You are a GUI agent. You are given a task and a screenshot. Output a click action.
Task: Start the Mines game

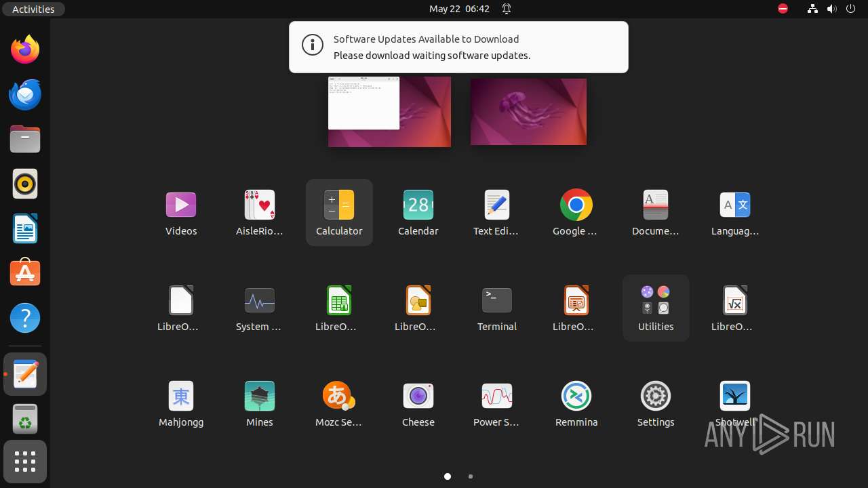pos(260,403)
